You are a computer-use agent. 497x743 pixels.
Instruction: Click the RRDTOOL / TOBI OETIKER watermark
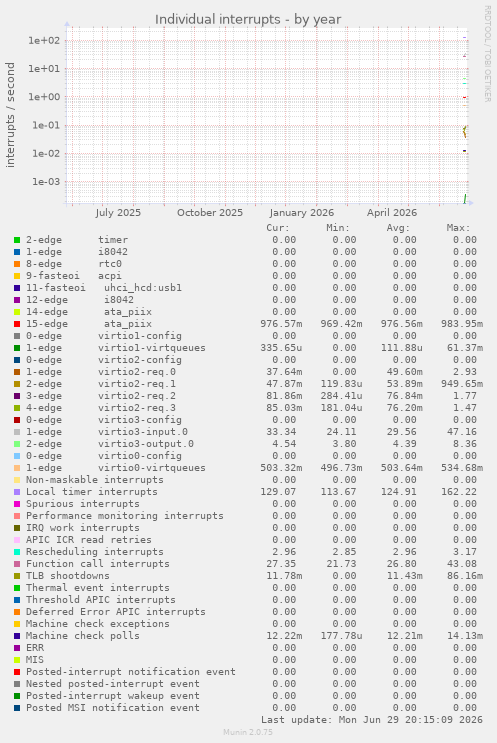[488, 54]
